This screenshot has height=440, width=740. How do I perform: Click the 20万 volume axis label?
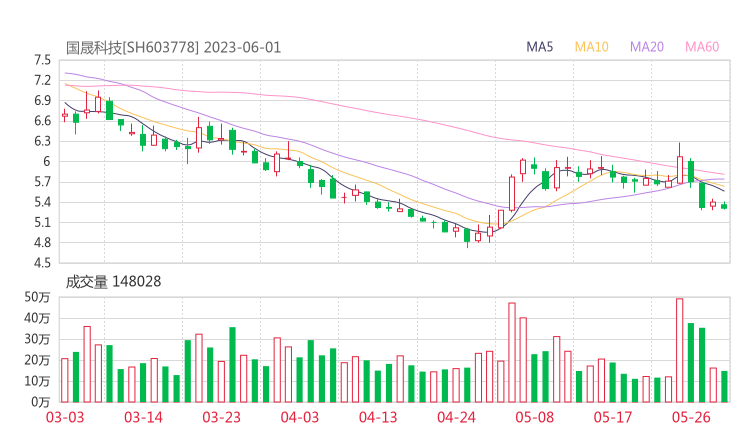(37, 361)
